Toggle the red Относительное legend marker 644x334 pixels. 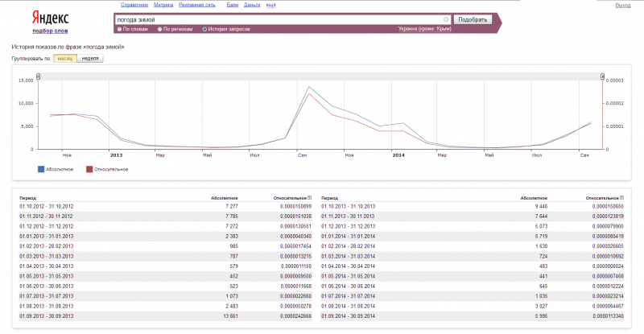click(89, 169)
